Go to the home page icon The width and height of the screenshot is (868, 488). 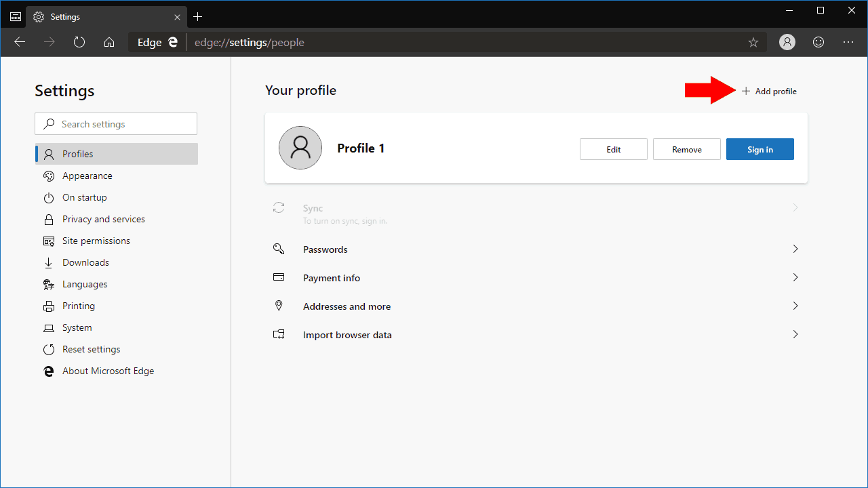[x=109, y=42]
